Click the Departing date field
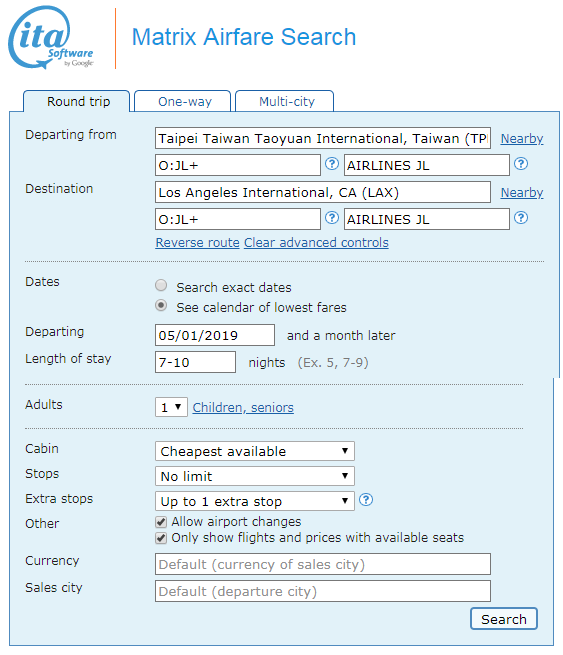Viewport: 563px width, 655px height. click(215, 335)
